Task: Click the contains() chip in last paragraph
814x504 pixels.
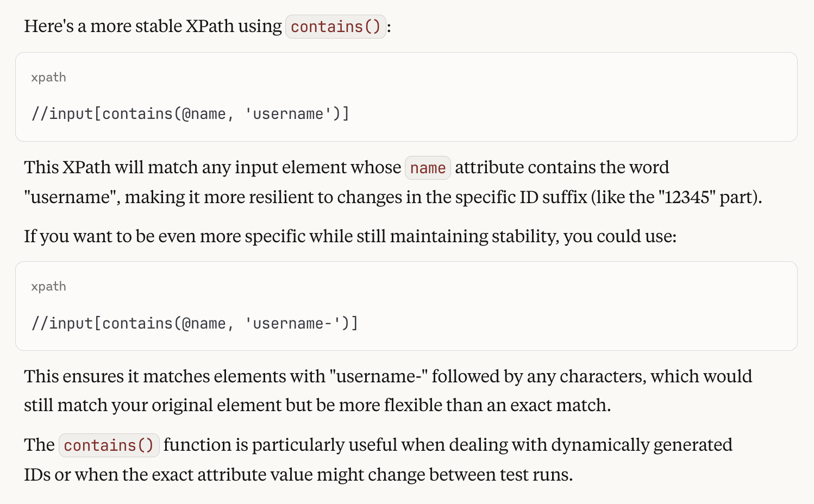Action: pyautogui.click(x=109, y=445)
